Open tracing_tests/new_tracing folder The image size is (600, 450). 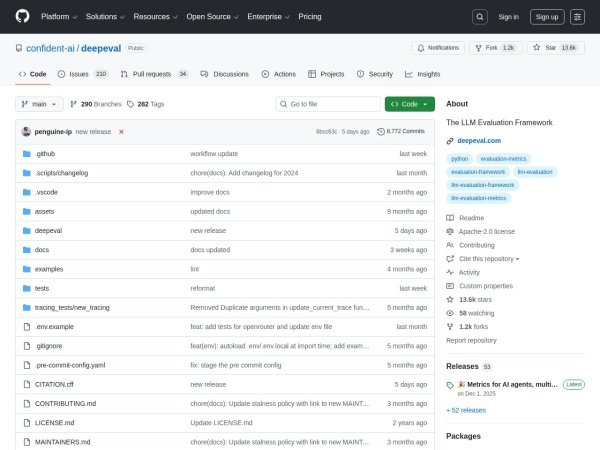(x=72, y=308)
